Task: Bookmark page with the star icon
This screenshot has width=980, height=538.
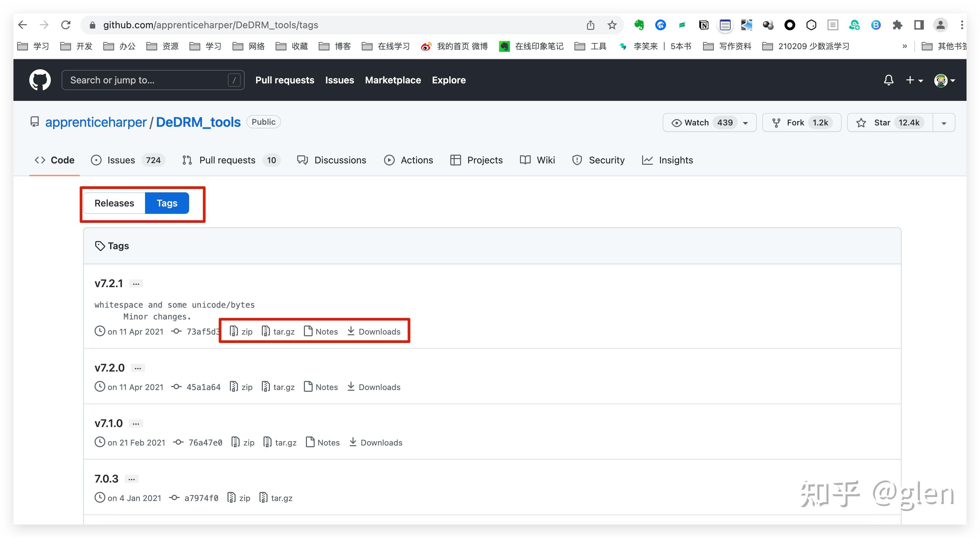Action: pos(612,25)
